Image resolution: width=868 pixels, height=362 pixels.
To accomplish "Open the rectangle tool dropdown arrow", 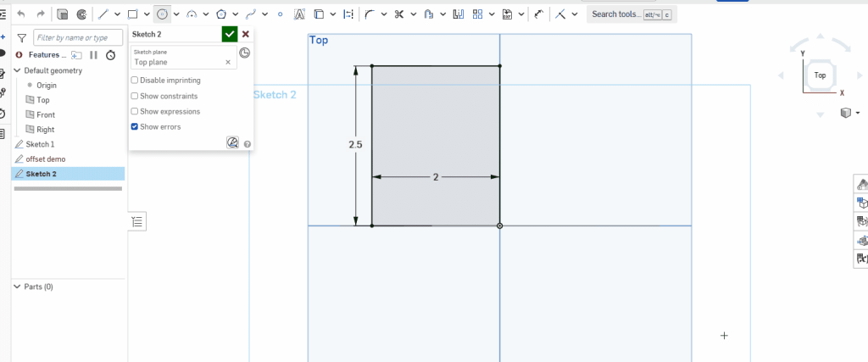I will pos(147,14).
